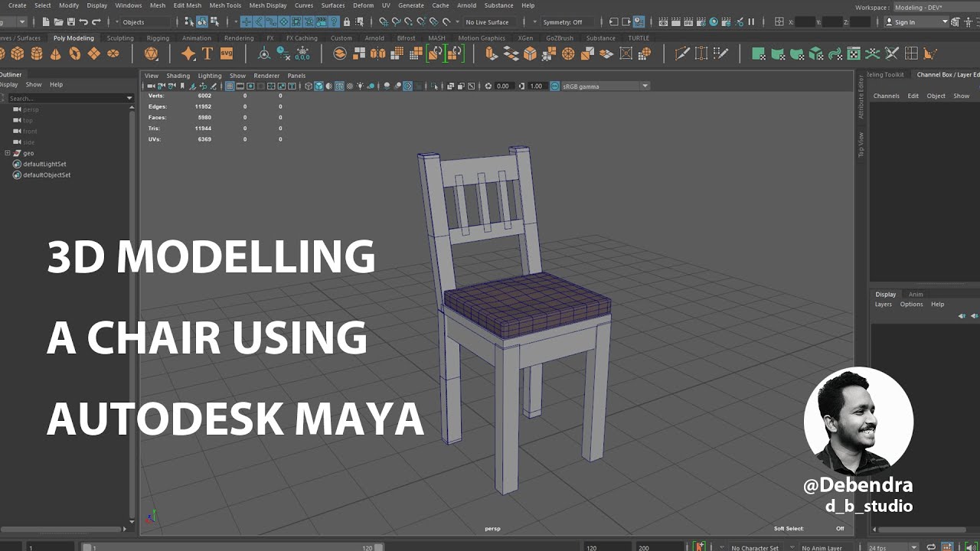Screen dimensions: 980x551
Task: Click the cylindrical UV mapping green icon
Action: point(778,54)
